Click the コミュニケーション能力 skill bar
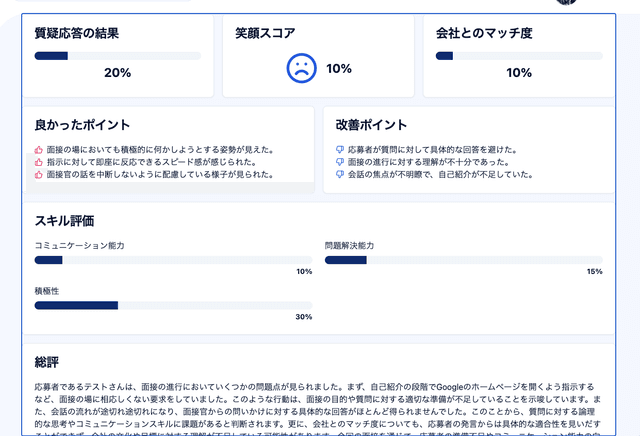This screenshot has width=640, height=436. point(173,260)
